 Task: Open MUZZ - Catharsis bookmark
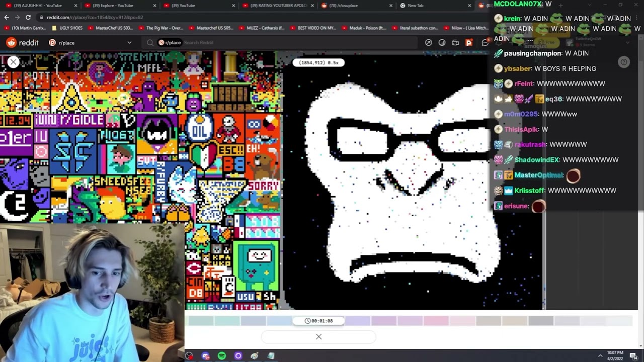pyautogui.click(x=262, y=28)
